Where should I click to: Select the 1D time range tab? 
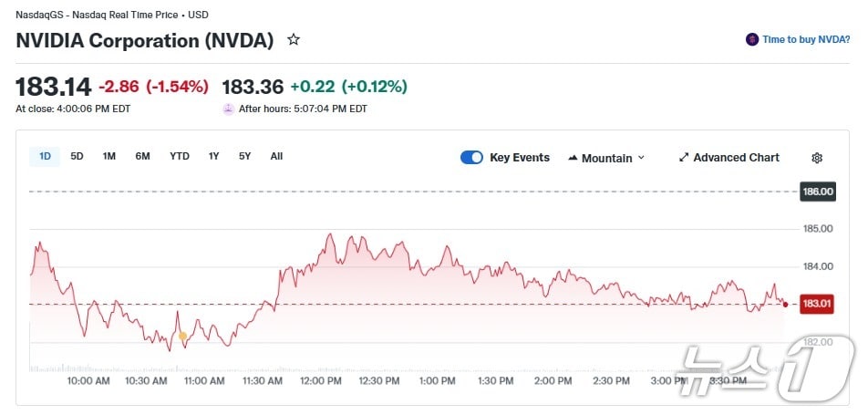[45, 156]
